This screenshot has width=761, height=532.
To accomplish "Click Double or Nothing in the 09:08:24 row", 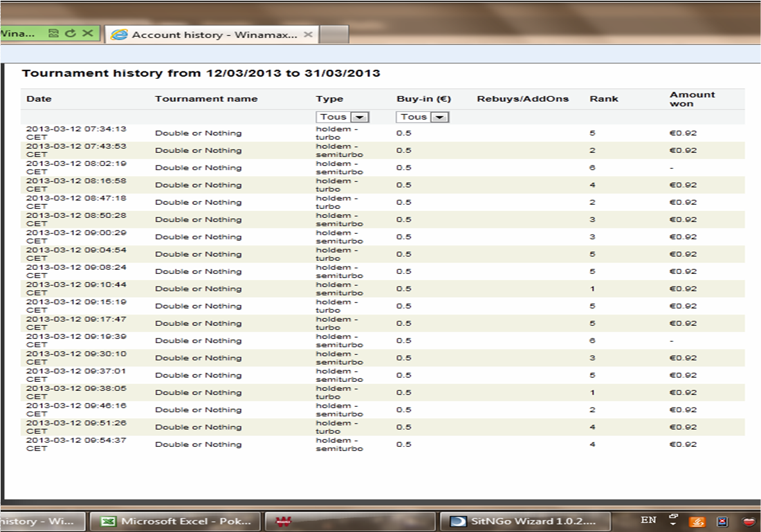I will tap(198, 271).
